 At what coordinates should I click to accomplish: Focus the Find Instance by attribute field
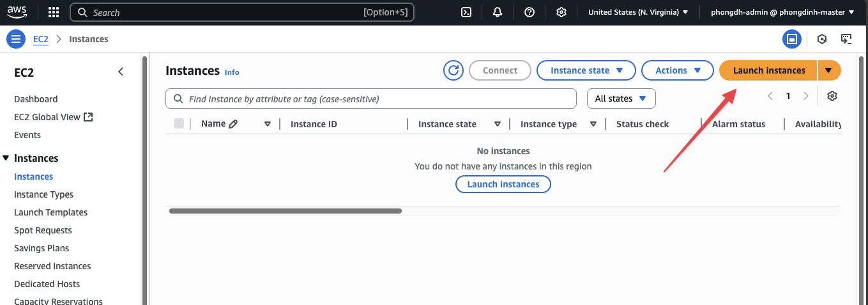(371, 98)
